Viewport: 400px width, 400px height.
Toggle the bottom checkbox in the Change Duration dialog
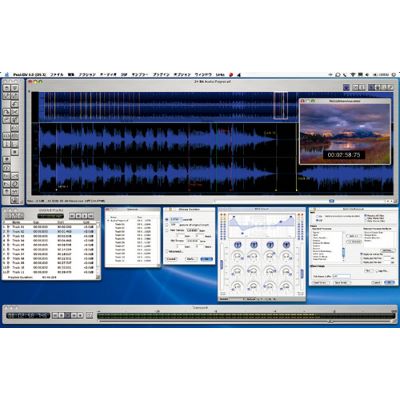click(x=167, y=252)
